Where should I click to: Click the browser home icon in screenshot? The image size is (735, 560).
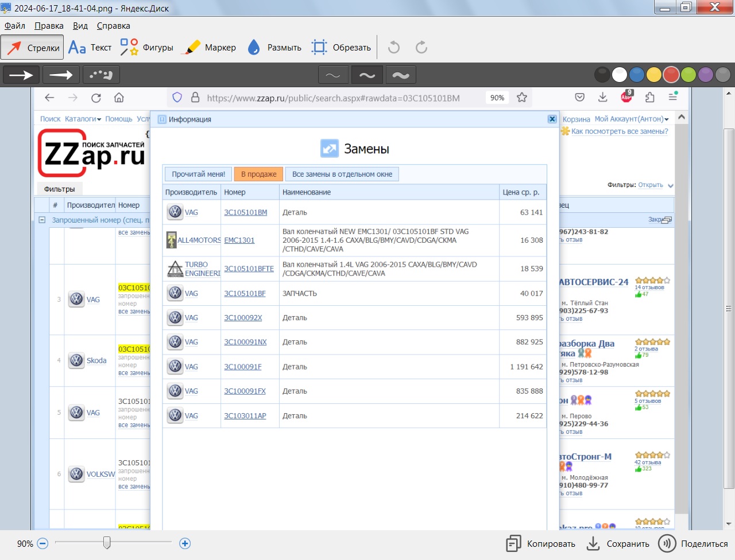[x=119, y=98]
